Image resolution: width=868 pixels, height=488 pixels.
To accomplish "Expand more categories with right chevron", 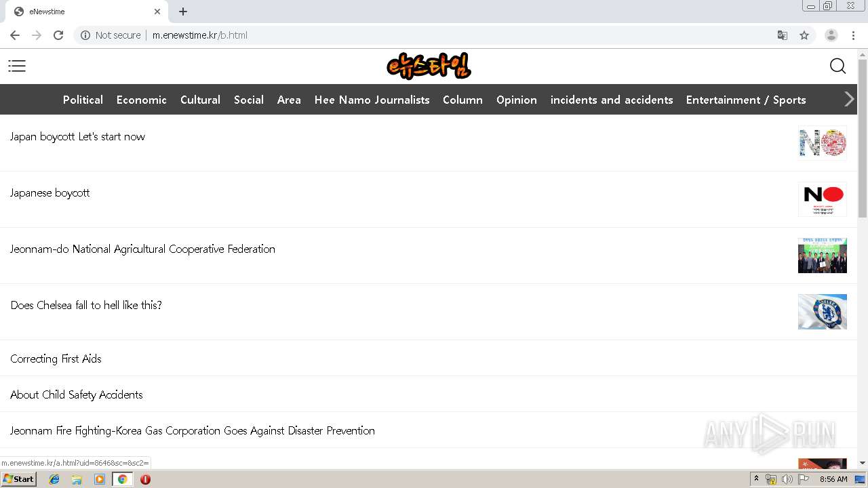I will pyautogui.click(x=849, y=99).
